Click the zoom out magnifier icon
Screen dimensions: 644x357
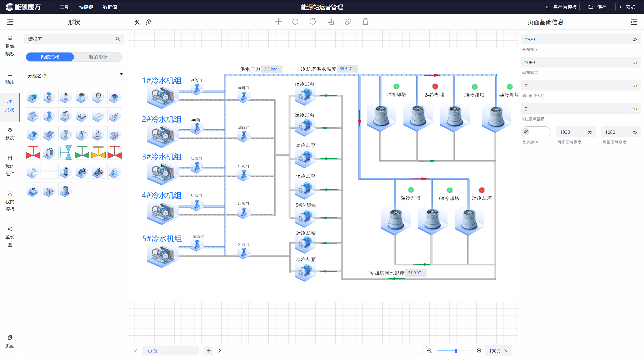430,351
